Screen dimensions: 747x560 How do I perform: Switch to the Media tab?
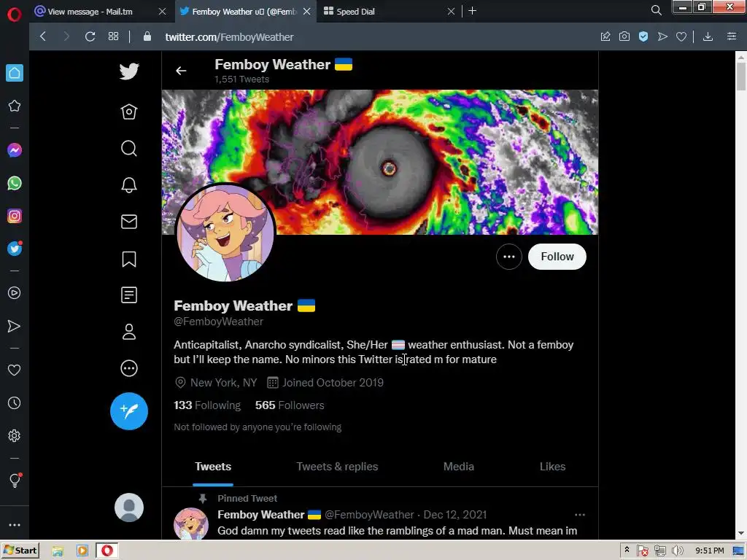[x=459, y=467]
